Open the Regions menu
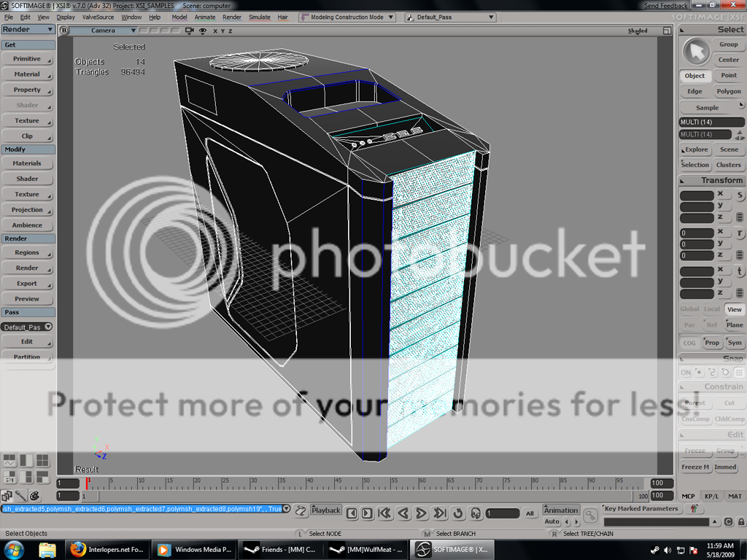Screen dimensions: 747x560 (27, 253)
